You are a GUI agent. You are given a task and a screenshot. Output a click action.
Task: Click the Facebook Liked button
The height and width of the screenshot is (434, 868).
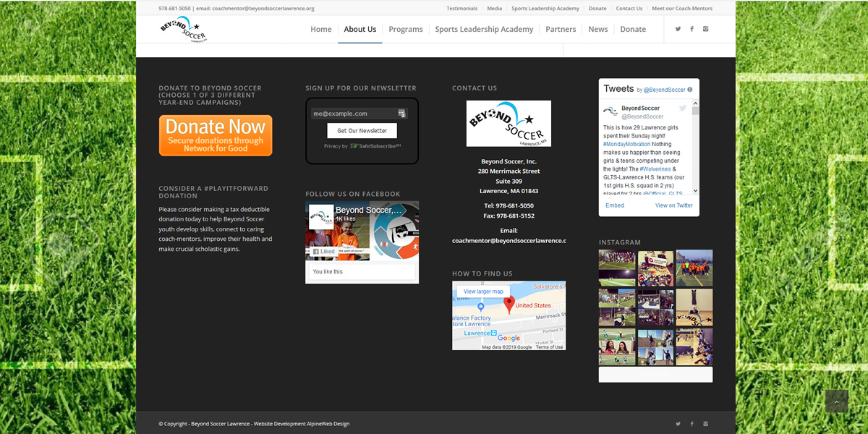point(323,252)
